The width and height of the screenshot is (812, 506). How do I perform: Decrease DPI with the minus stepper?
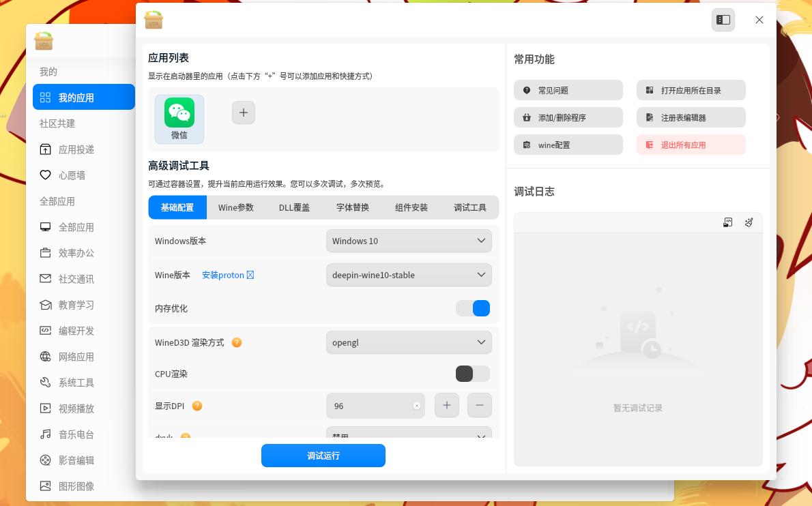(x=480, y=405)
